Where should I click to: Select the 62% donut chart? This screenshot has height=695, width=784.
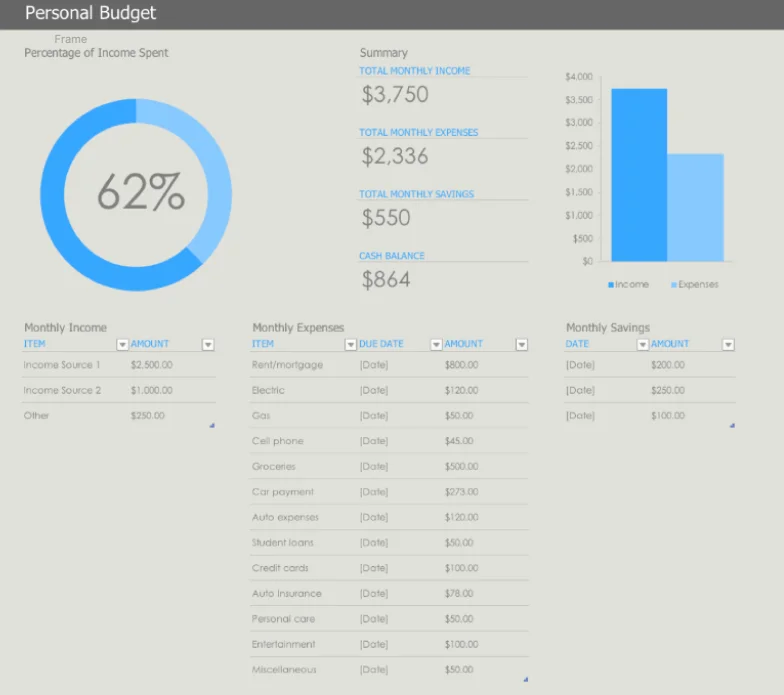(136, 195)
